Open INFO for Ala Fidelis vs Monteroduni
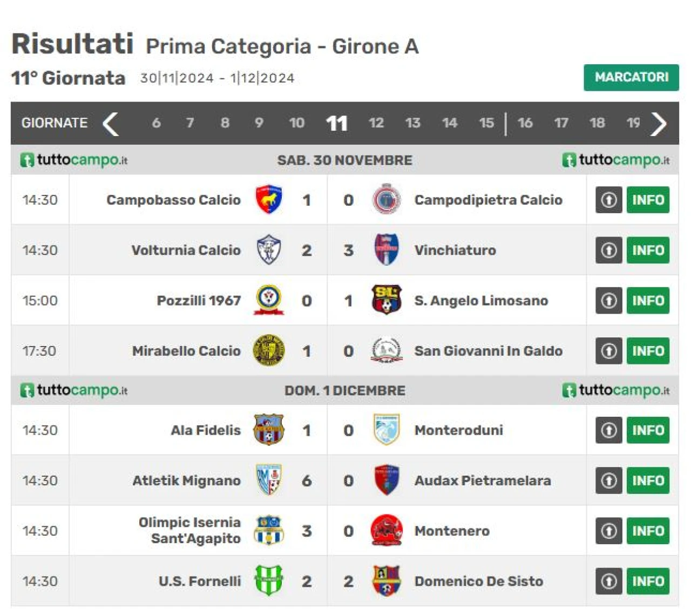 coord(648,430)
